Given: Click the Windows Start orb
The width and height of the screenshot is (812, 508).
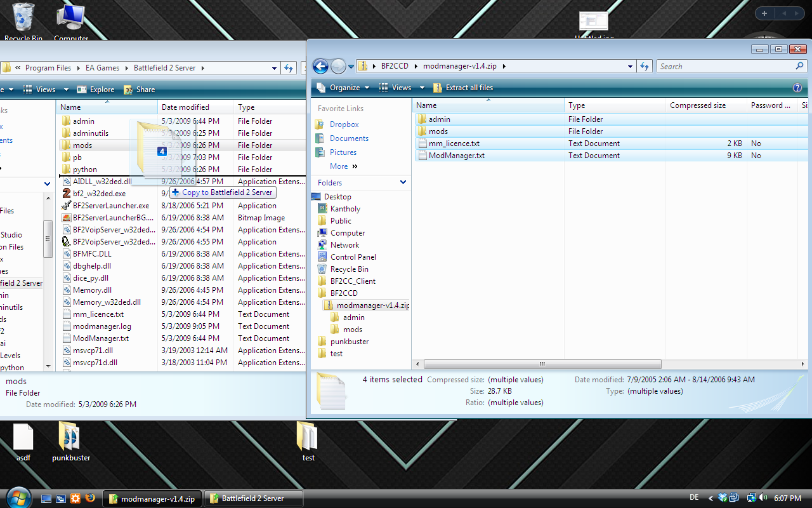Looking at the screenshot, I should tap(17, 497).
